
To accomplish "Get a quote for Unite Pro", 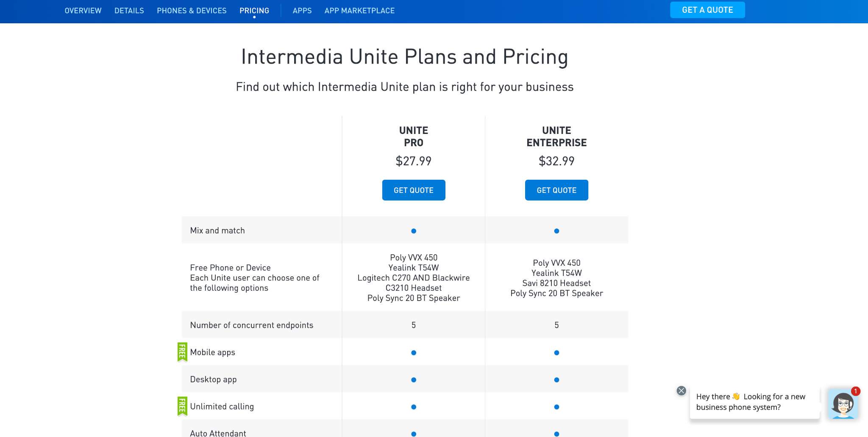I will point(414,190).
